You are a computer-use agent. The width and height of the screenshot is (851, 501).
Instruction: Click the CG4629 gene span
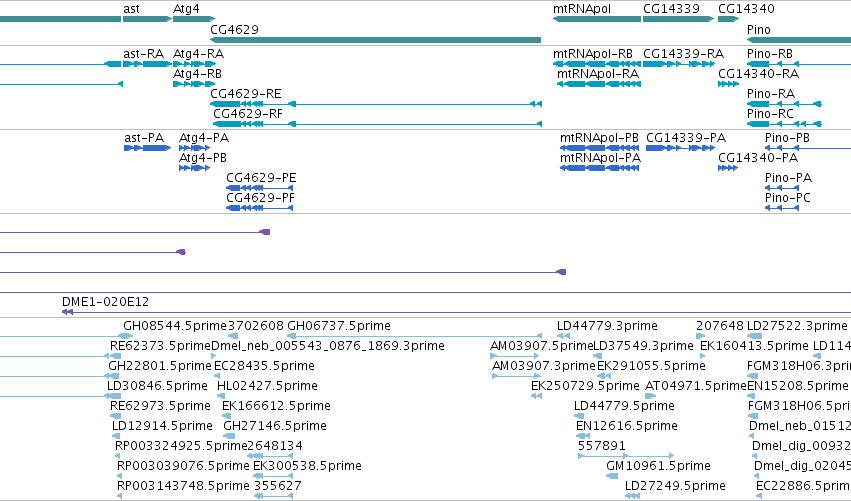(x=376, y=40)
